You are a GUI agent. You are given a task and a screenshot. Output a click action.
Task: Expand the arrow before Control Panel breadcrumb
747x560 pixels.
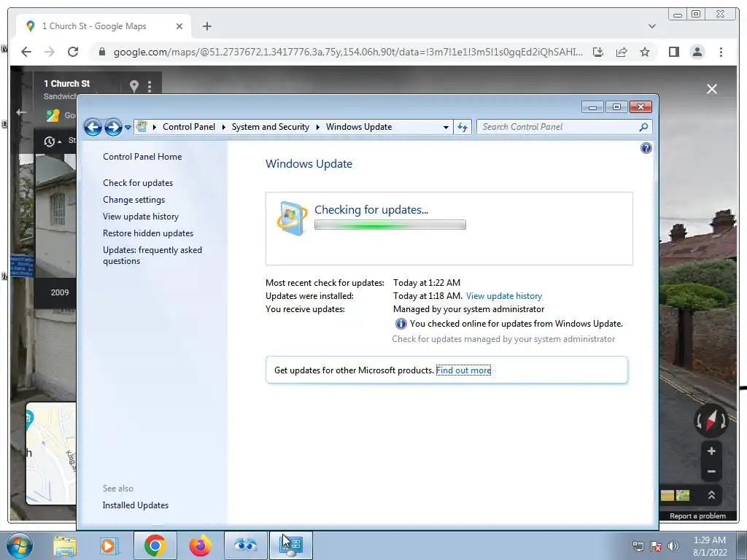point(155,127)
